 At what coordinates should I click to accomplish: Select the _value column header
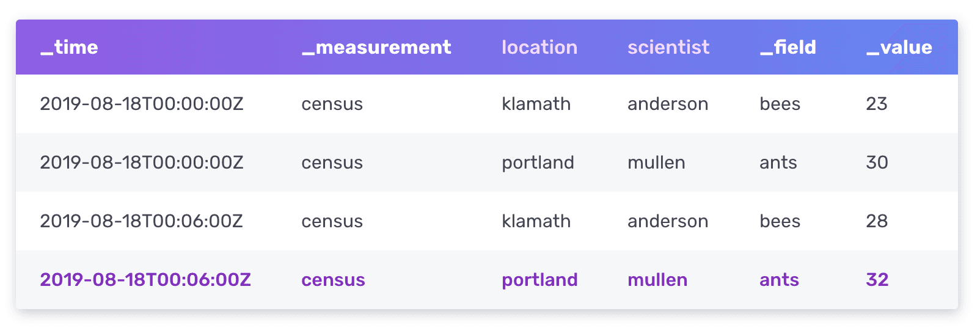tap(899, 48)
